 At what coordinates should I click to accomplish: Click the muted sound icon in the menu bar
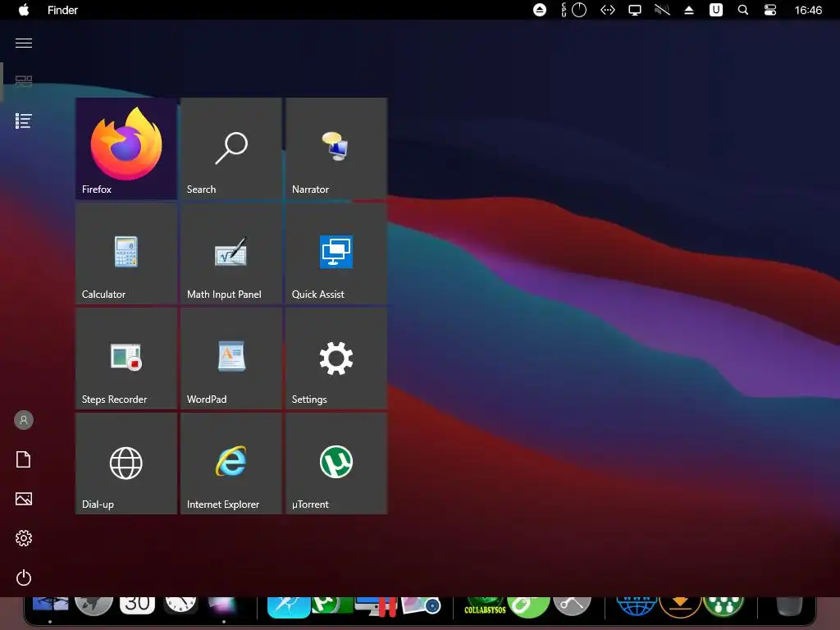662,10
